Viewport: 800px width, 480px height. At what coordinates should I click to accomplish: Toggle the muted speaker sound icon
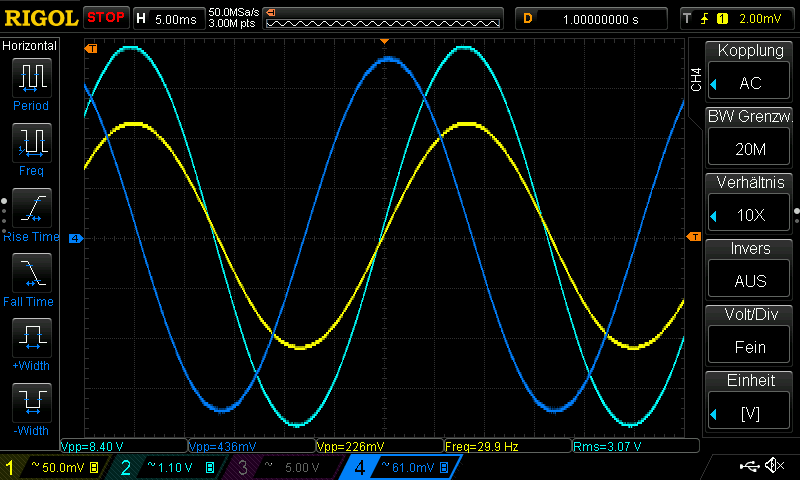click(774, 465)
